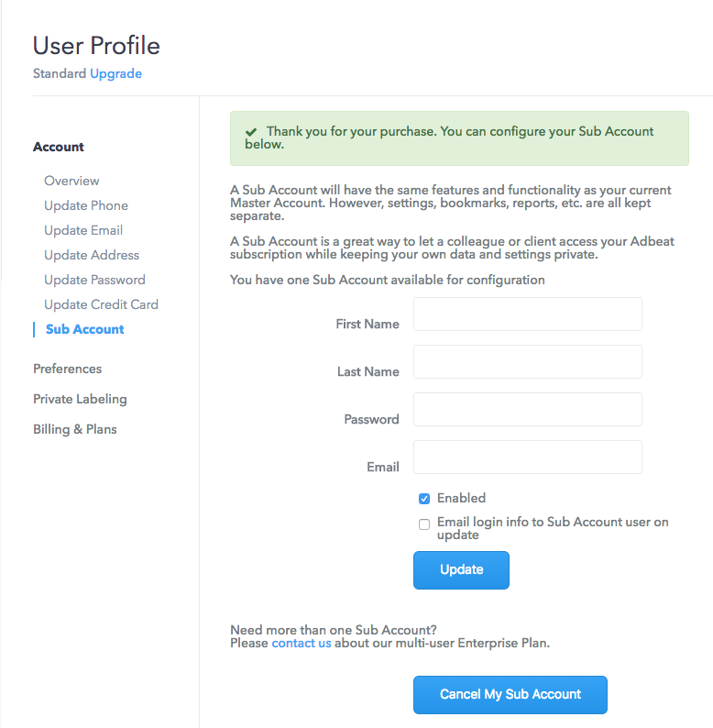Expand the Preferences section
The height and width of the screenshot is (728, 713).
[x=67, y=369]
